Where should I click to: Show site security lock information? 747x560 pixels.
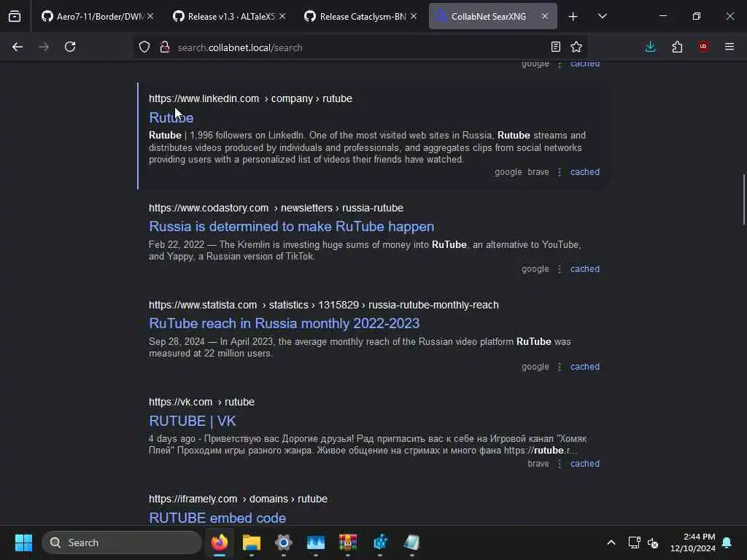point(165,47)
